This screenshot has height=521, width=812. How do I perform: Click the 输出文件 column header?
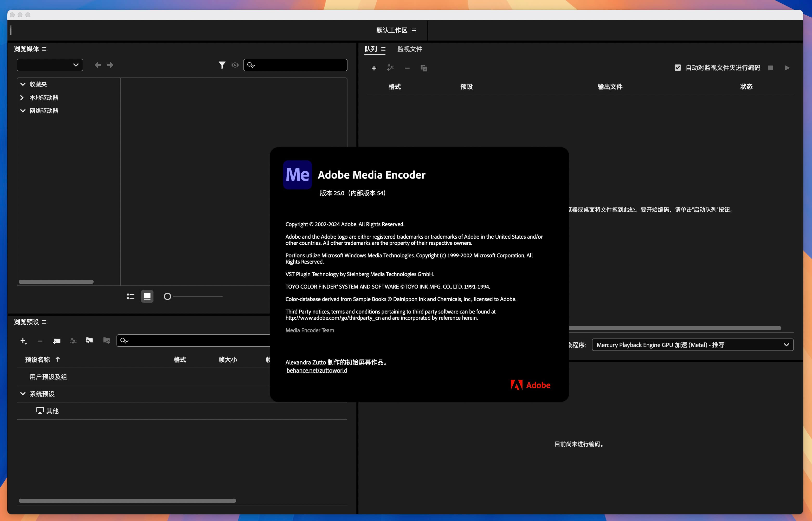tap(610, 87)
